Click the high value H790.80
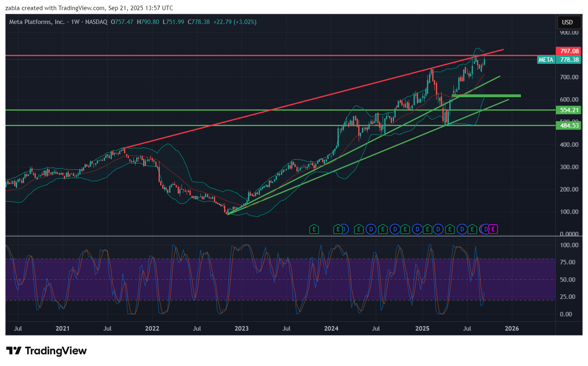588x366 pixels. click(148, 22)
